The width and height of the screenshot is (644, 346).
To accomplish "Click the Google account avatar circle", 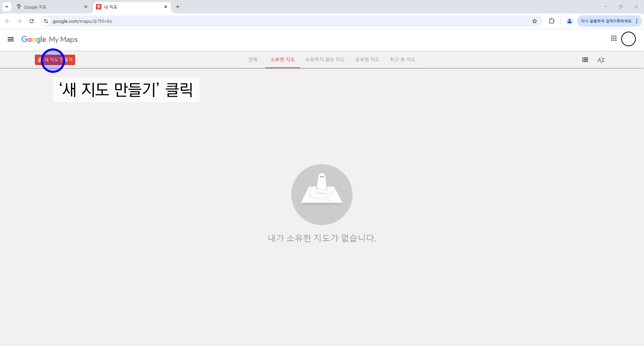I will click(x=628, y=39).
